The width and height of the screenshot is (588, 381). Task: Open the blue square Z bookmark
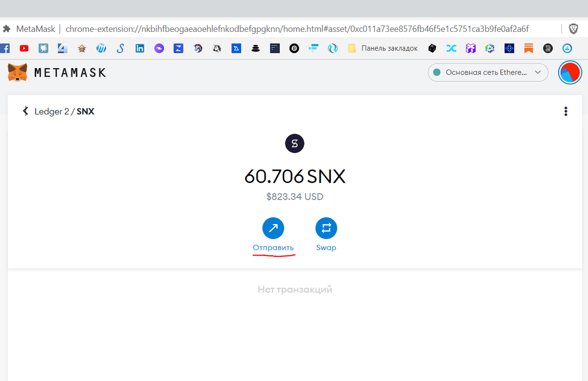click(178, 49)
